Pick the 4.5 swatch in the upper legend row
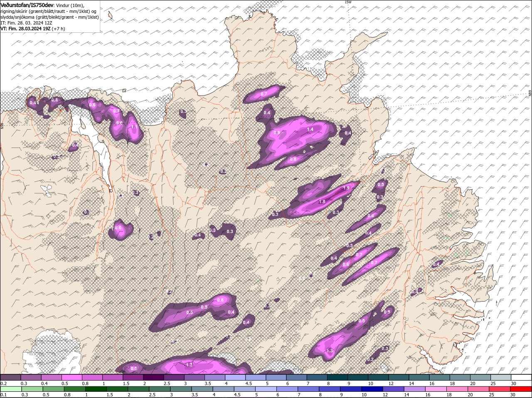The image size is (532, 398). (255, 377)
